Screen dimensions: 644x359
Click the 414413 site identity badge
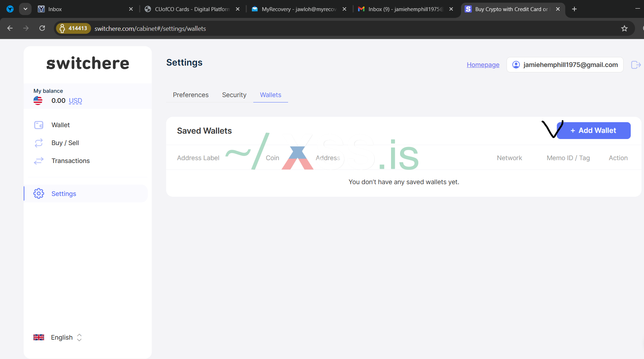click(x=74, y=28)
